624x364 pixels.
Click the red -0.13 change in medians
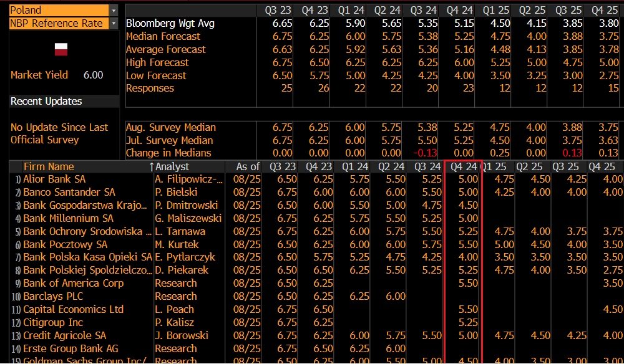pos(425,153)
